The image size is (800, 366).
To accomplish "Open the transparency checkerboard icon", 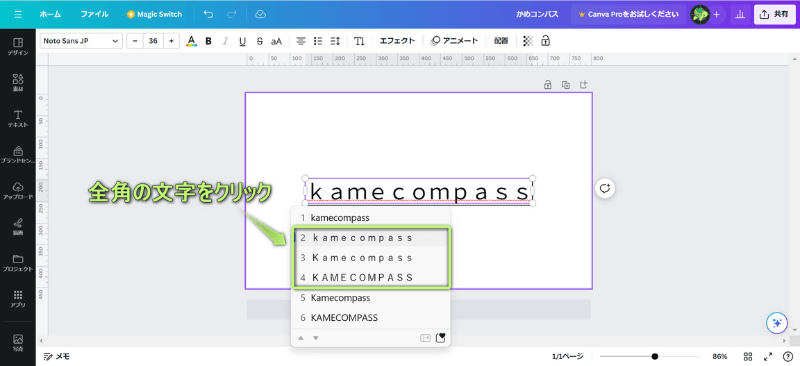I will pos(529,41).
